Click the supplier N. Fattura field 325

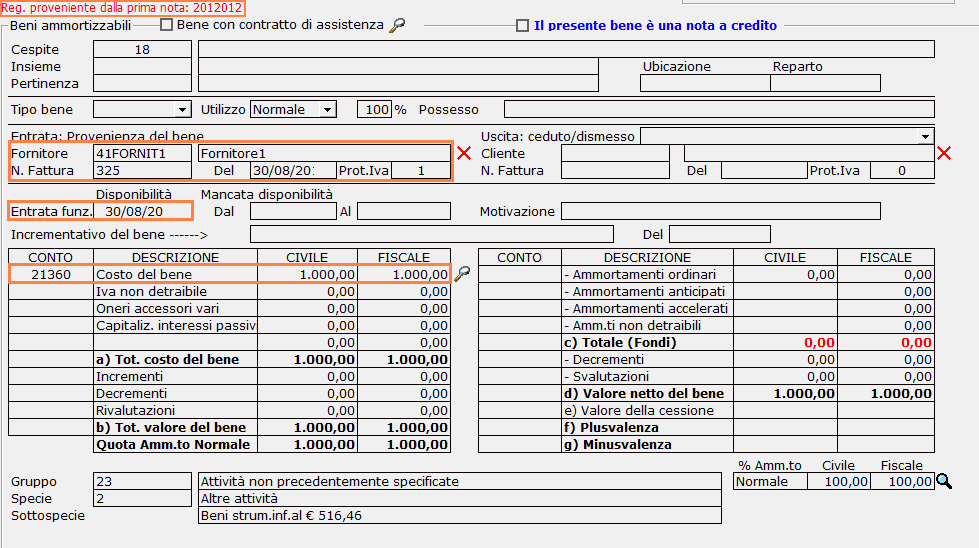[142, 170]
